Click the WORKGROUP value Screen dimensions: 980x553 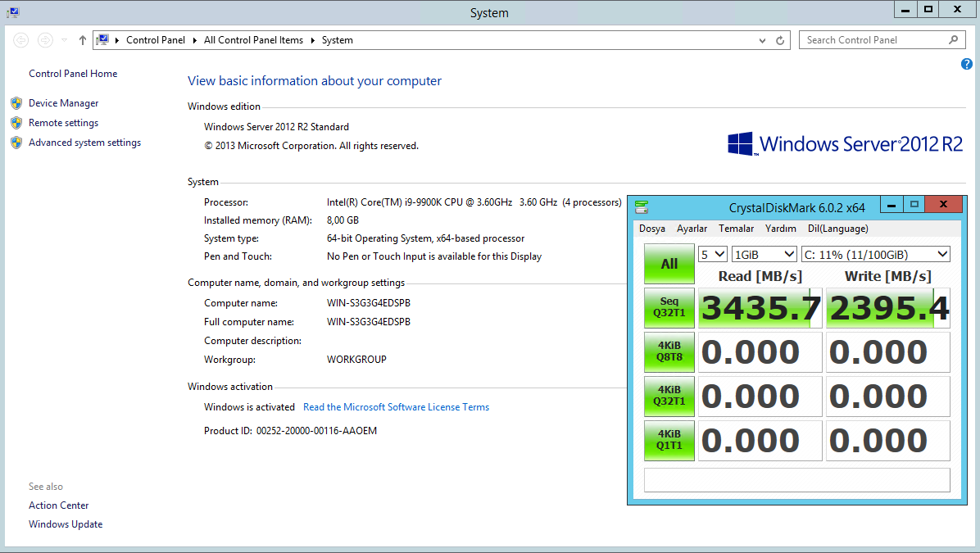(356, 360)
